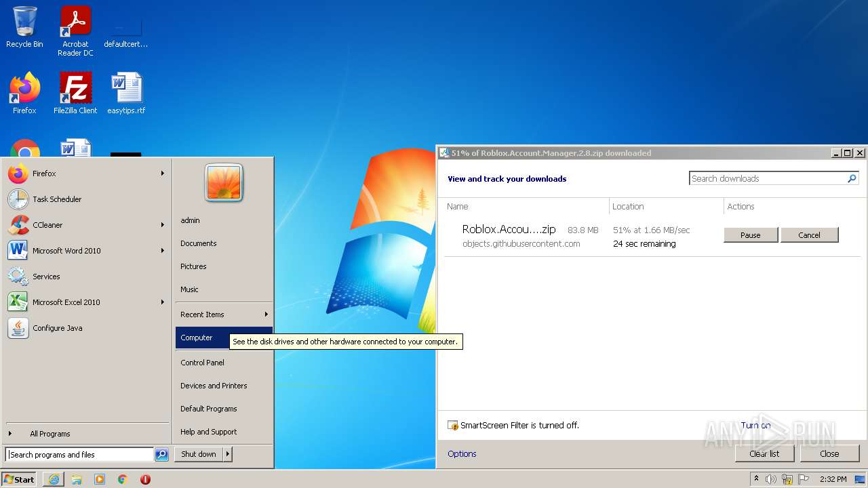Open Help and Support
The height and width of the screenshot is (488, 868).
coord(224,432)
